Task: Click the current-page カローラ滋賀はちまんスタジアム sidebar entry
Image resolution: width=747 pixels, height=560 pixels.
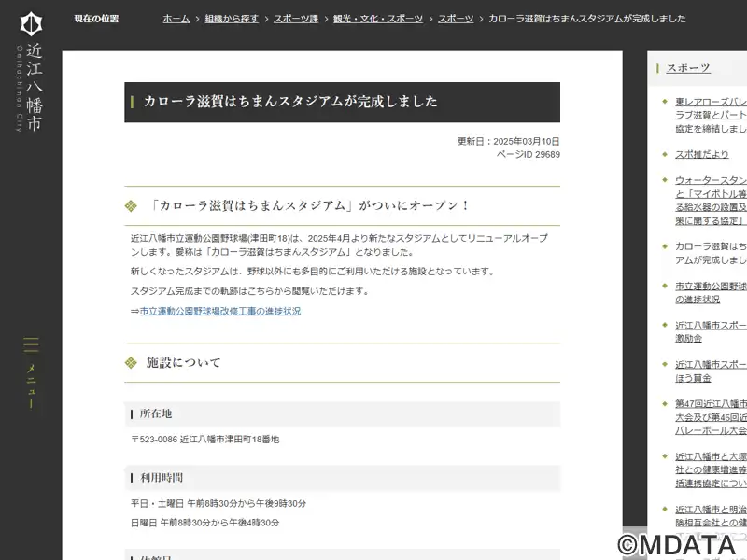Action: pos(711,253)
